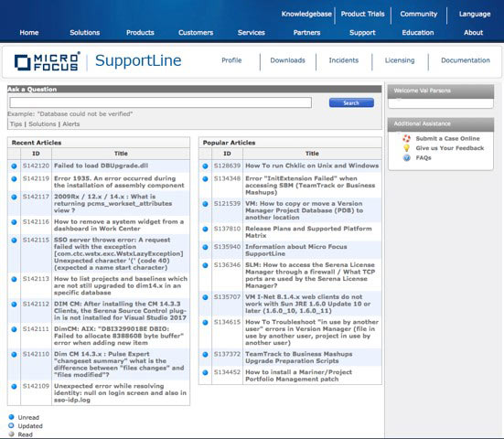Open the Home menu item
The height and width of the screenshot is (439, 504).
[29, 32]
